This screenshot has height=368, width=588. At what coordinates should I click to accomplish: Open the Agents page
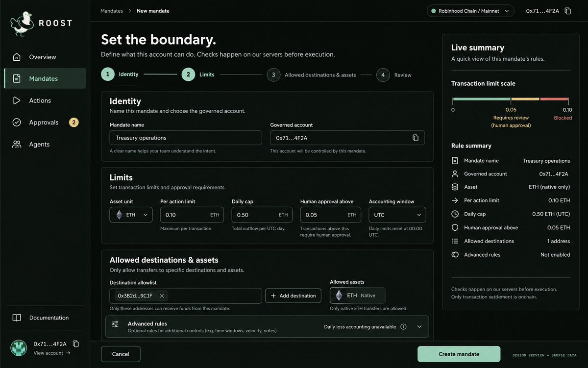point(45,144)
